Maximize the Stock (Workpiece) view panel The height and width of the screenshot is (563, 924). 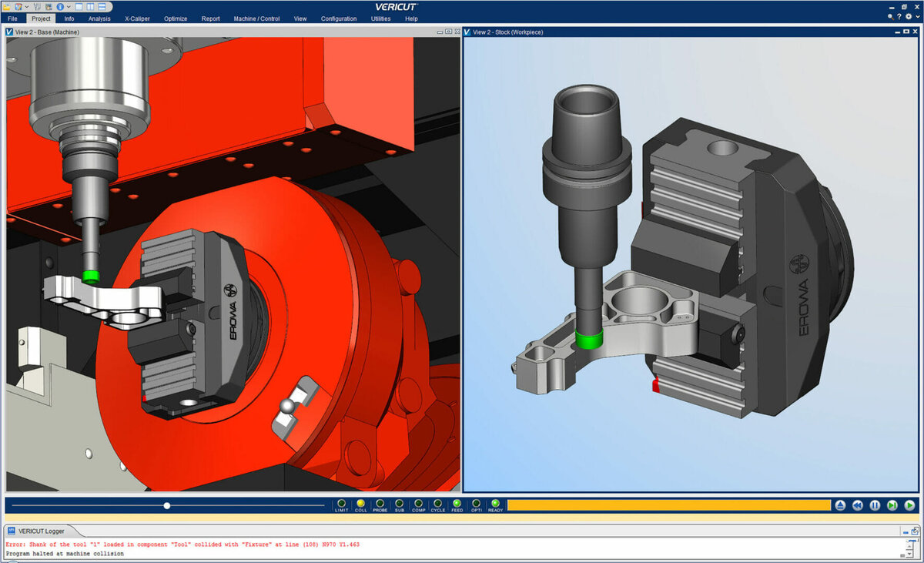pos(906,32)
